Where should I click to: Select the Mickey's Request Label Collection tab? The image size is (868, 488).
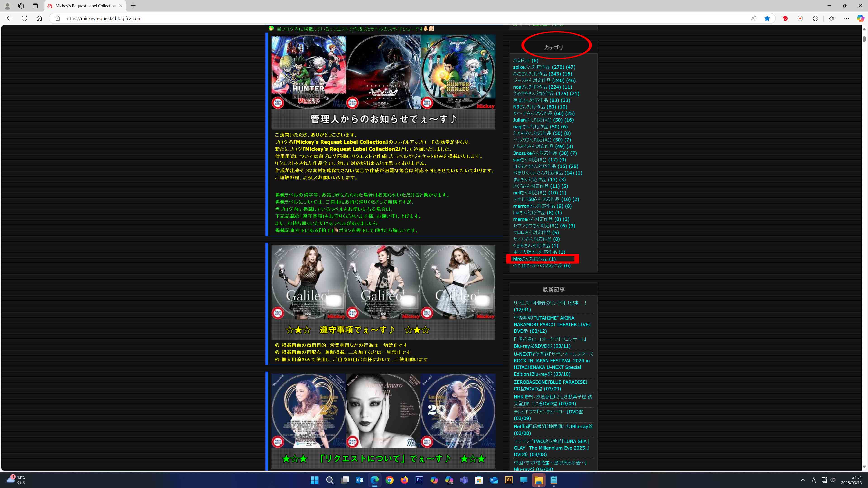coord(85,6)
